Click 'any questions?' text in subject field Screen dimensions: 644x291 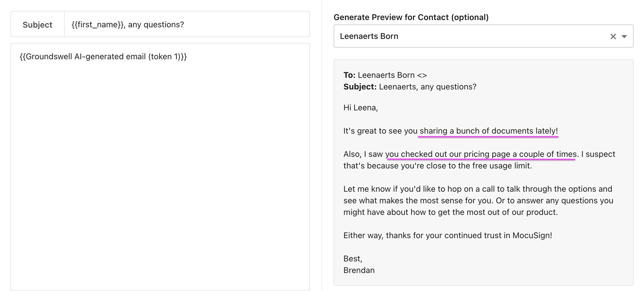(x=156, y=25)
